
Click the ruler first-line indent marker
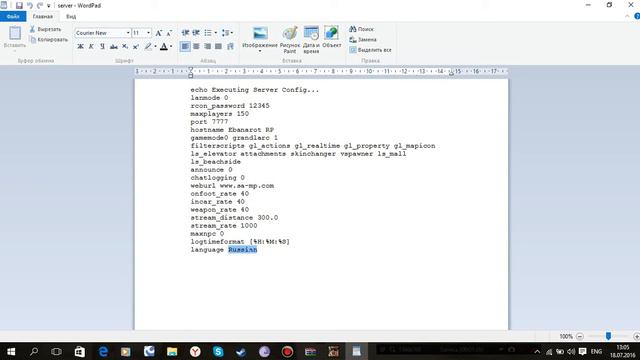pyautogui.click(x=191, y=69)
